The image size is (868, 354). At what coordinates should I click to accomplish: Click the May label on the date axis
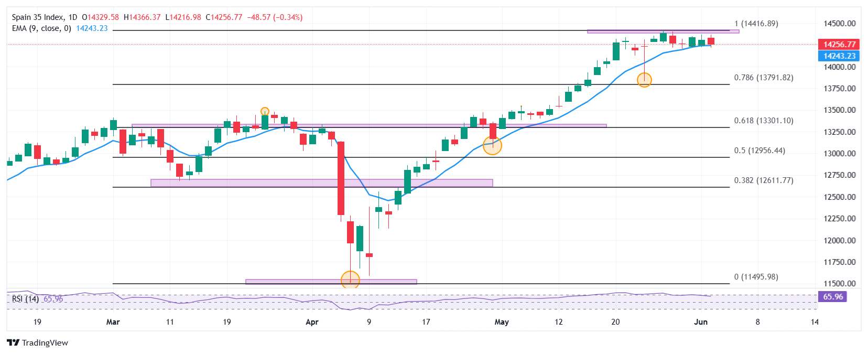click(x=502, y=322)
